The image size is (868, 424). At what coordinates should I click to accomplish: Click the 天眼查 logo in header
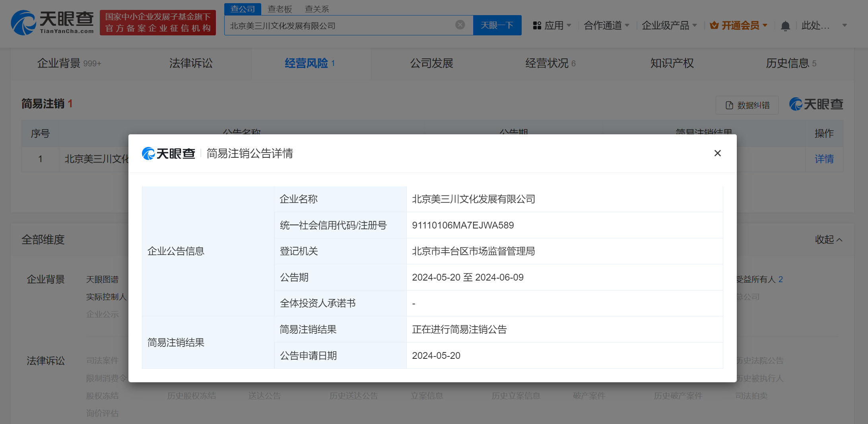[52, 23]
